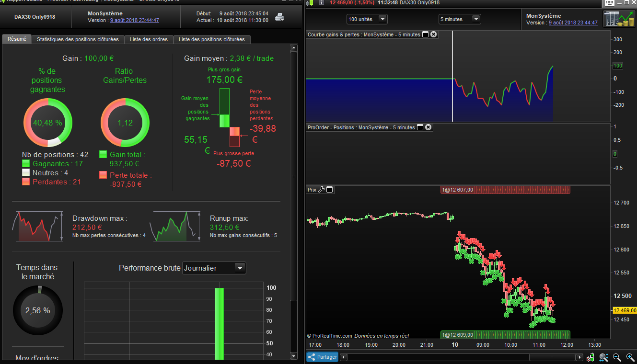This screenshot has width=637, height=364.
Task: Click the Drawdown max thumbnail chart
Action: pyautogui.click(x=38, y=226)
